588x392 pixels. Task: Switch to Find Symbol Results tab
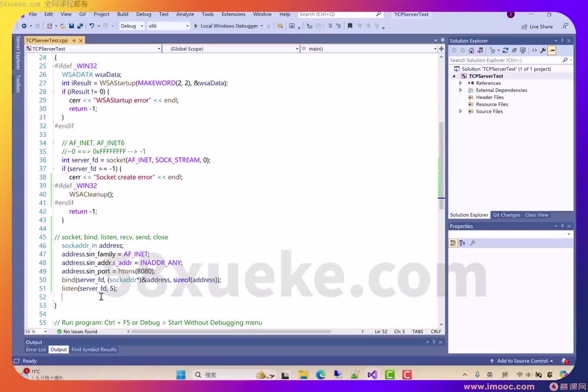[94, 350]
